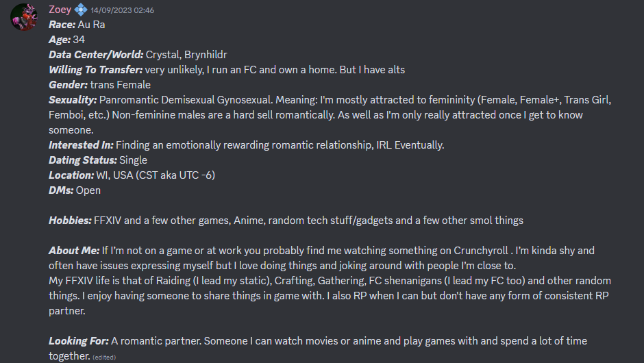Click the blue diamond role badge icon
Viewport: 644px width, 363px height.
(81, 10)
